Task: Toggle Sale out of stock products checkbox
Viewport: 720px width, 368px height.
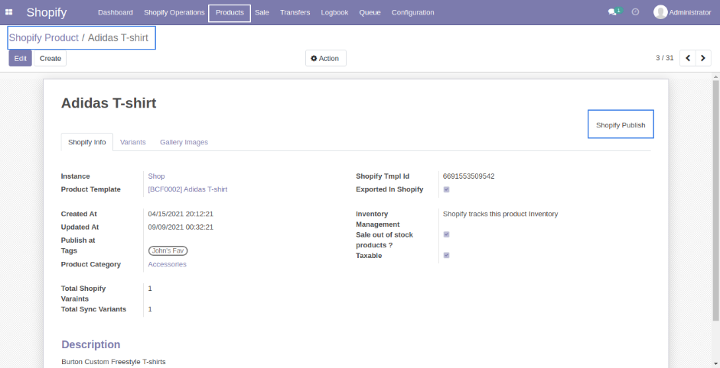Action: click(x=446, y=234)
